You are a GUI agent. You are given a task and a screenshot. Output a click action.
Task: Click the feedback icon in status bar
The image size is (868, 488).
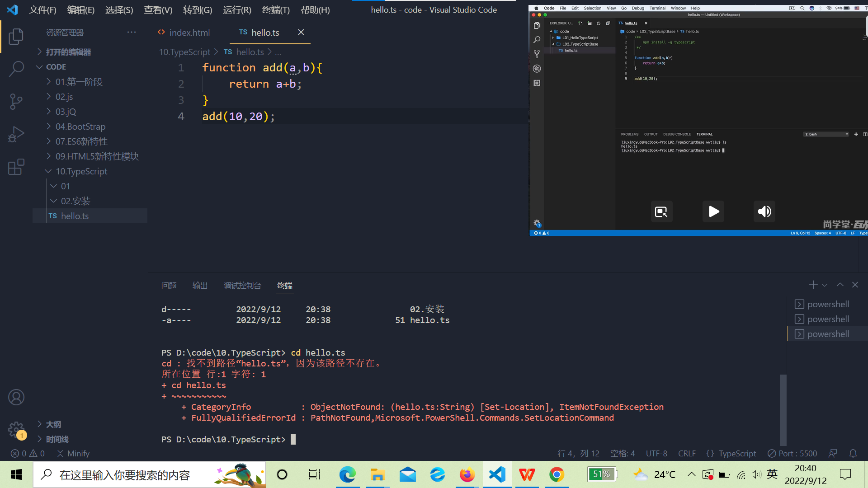[x=833, y=453]
